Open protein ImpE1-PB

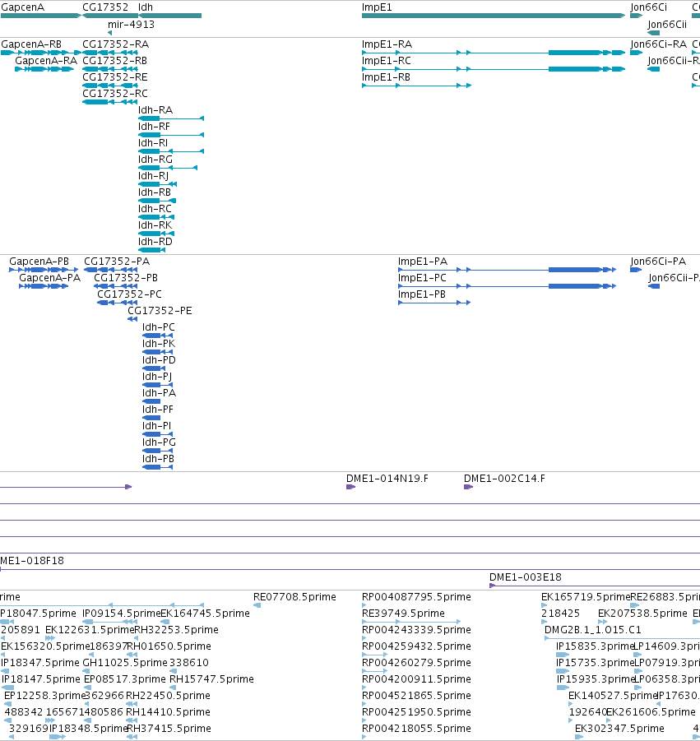(434, 303)
